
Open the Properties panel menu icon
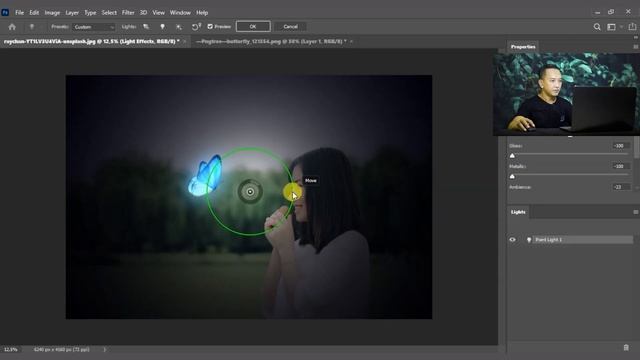click(636, 47)
